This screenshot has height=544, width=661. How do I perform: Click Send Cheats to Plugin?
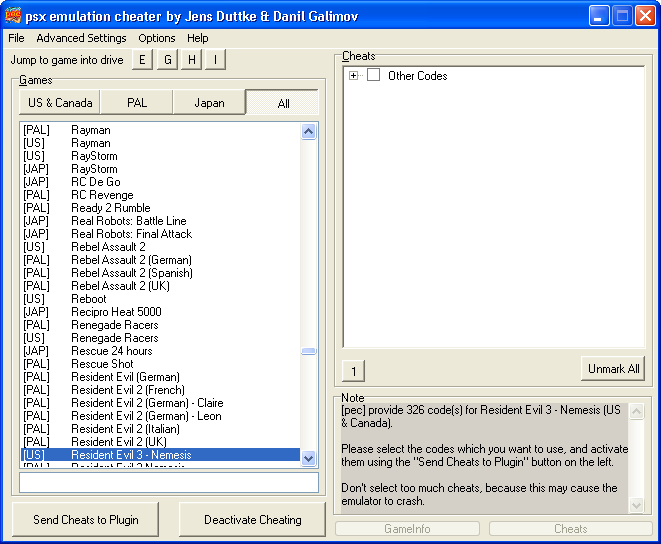coord(86,520)
